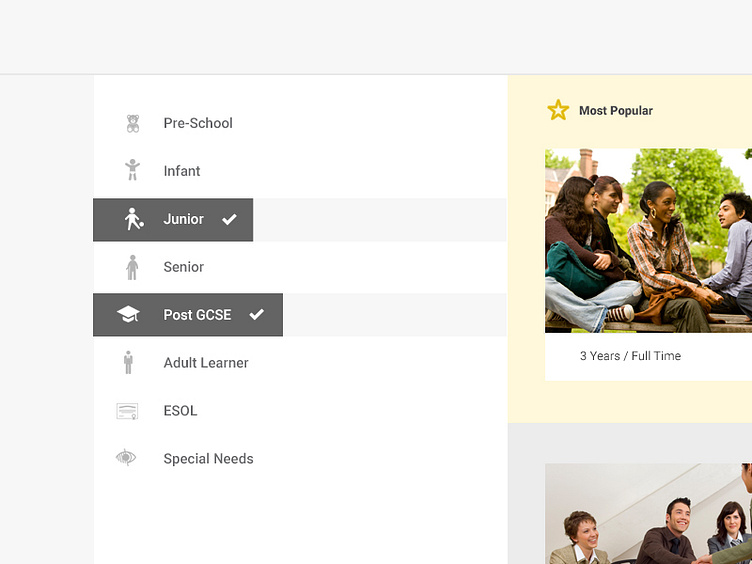Click the Post GCSE graduation cap icon
752x564 pixels.
tap(128, 315)
